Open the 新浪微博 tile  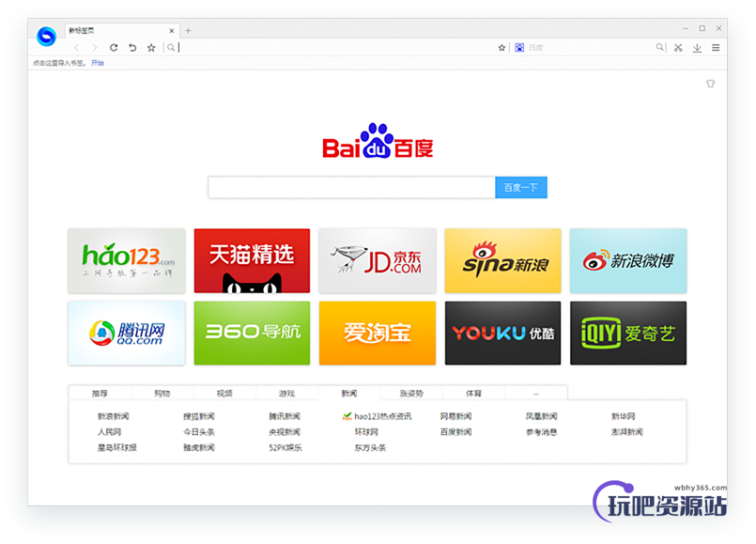coord(628,261)
